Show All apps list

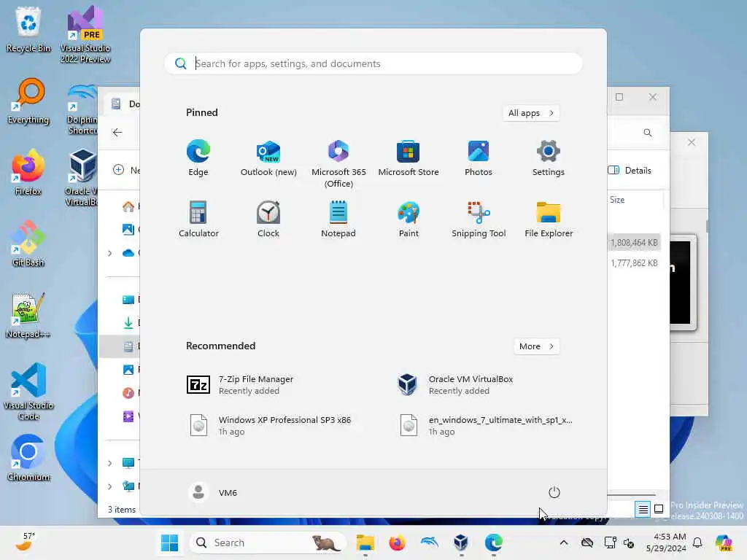pos(531,113)
